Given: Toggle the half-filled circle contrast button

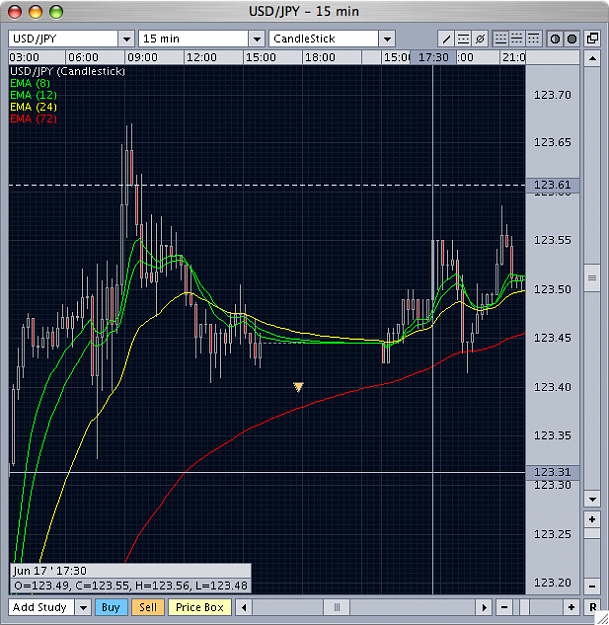Looking at the screenshot, I should [555, 39].
